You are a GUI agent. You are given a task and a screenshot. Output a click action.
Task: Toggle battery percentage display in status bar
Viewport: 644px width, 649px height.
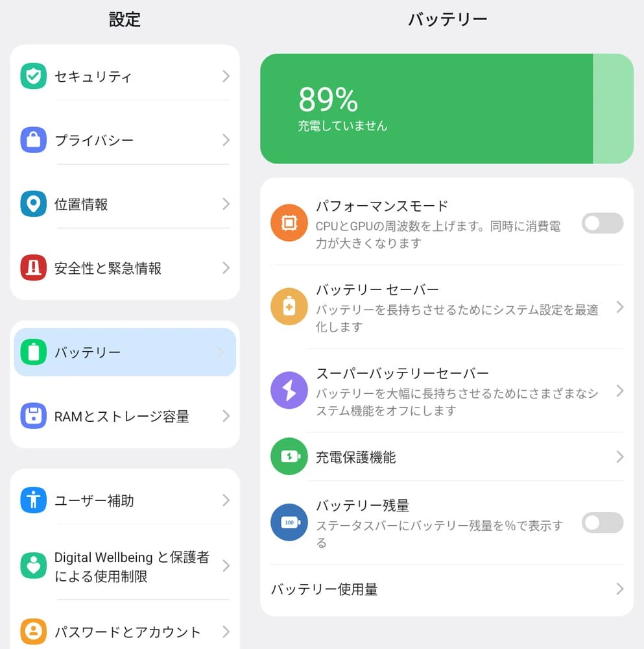(602, 523)
